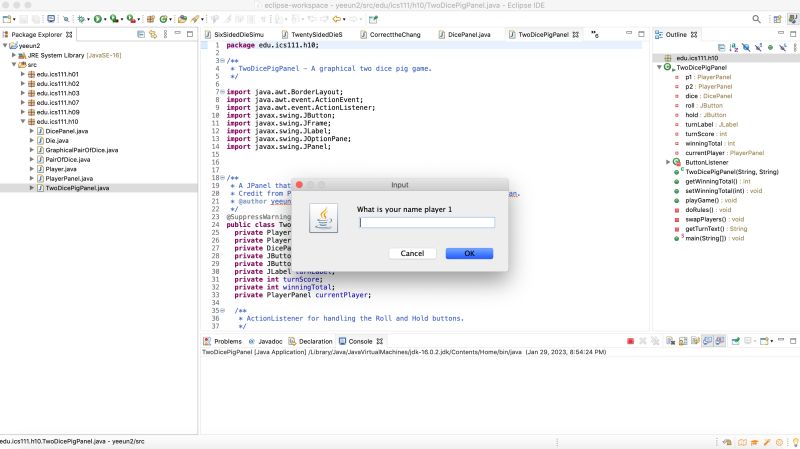This screenshot has height=449, width=800.
Task: Open the Debug button dropdown arrow
Action: [x=88, y=19]
